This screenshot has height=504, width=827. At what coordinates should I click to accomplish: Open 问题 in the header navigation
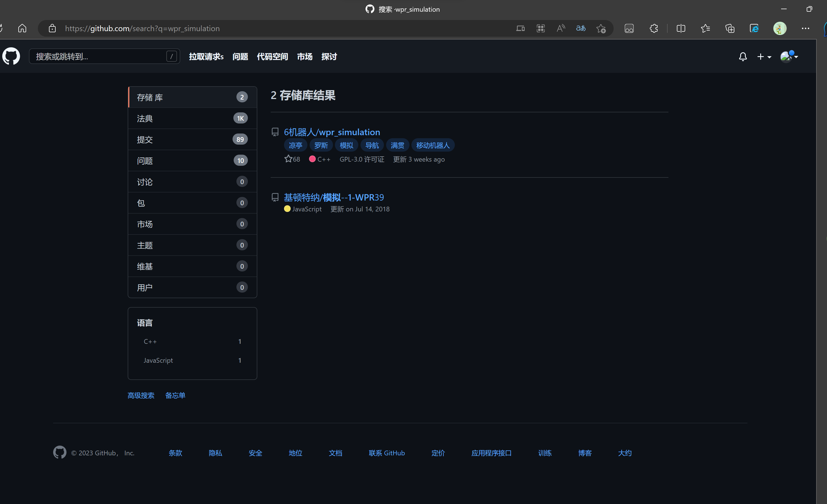coord(240,56)
